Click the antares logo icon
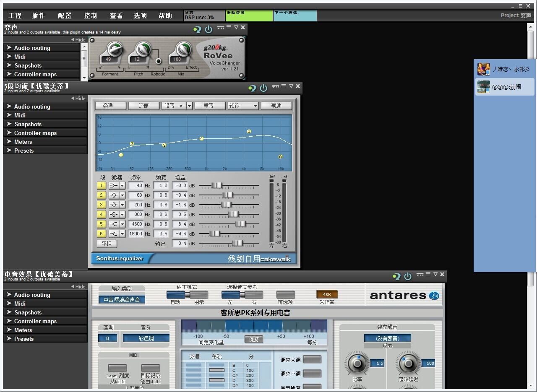The height and width of the screenshot is (392, 537). point(434,296)
